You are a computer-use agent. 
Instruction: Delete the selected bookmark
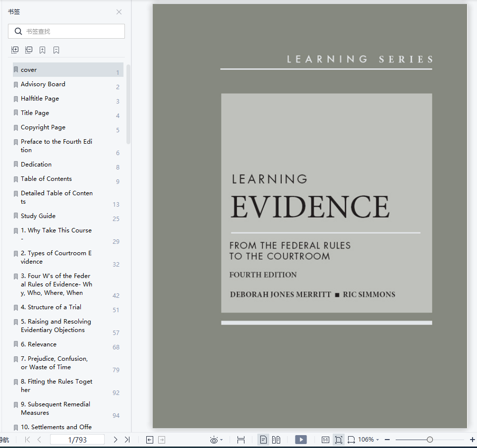point(57,50)
